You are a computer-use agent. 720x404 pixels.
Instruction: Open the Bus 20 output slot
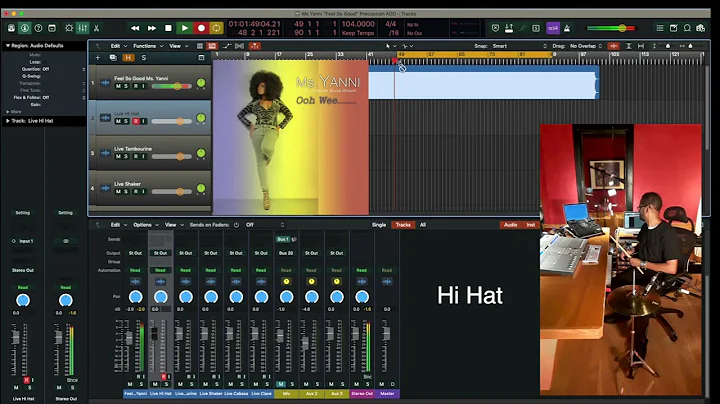(286, 253)
